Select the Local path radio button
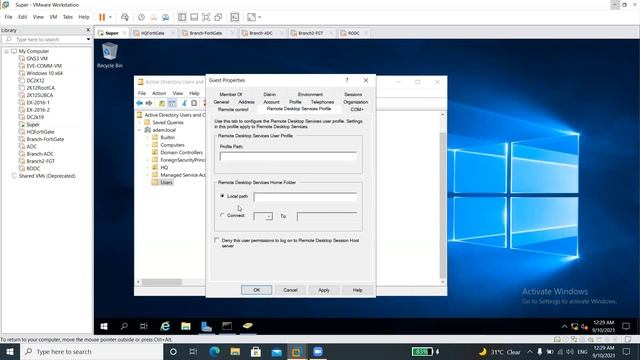640x360 pixels. tap(222, 196)
